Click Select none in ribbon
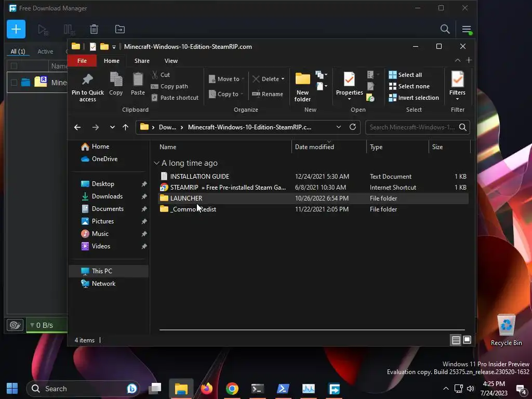Image resolution: width=532 pixels, height=399 pixels. click(x=409, y=86)
